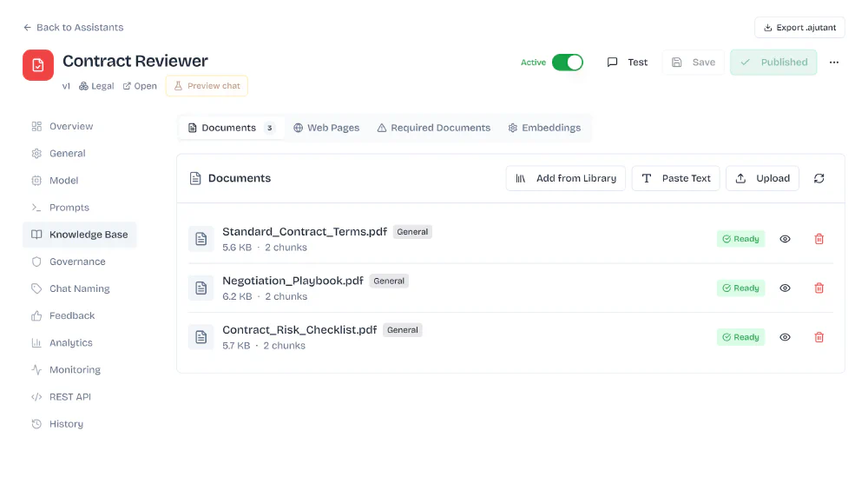This screenshot has height=477, width=868.
Task: Click Paste Text button
Action: pos(675,178)
